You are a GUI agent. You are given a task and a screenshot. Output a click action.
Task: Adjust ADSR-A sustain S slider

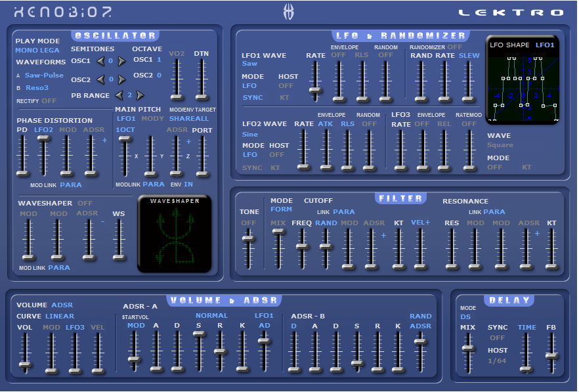(199, 334)
